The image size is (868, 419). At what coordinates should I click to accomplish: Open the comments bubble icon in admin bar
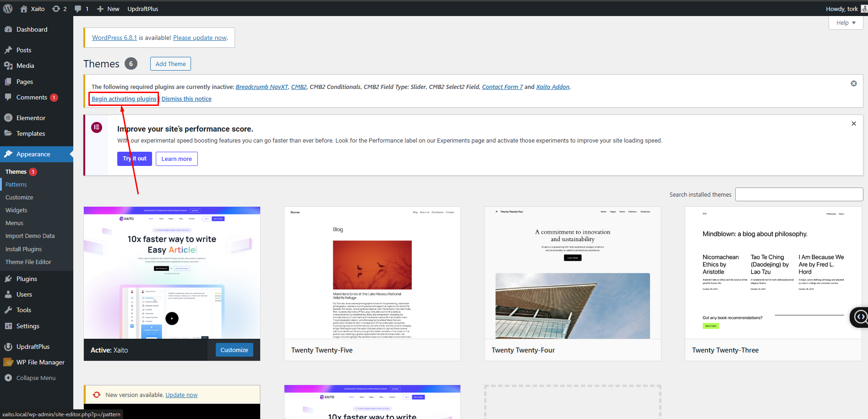[78, 9]
